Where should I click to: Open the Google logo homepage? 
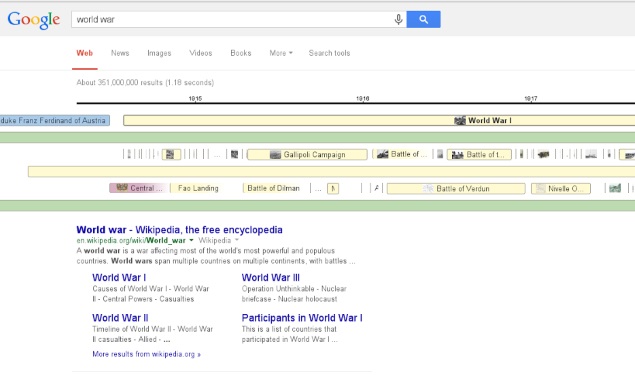click(x=34, y=20)
